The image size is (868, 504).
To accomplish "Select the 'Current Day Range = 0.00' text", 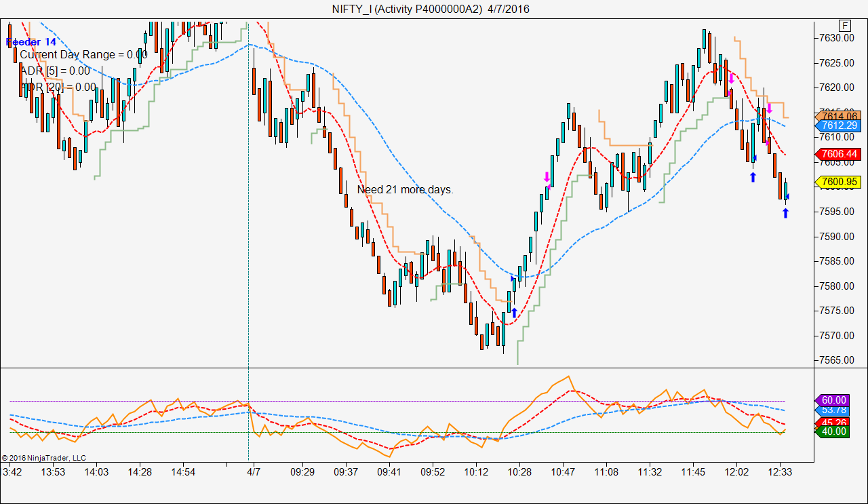I will point(83,55).
